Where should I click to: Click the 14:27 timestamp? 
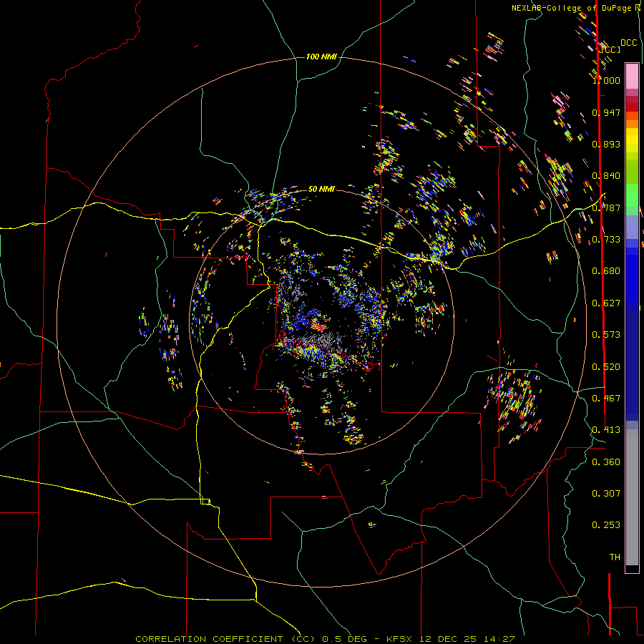499,639
